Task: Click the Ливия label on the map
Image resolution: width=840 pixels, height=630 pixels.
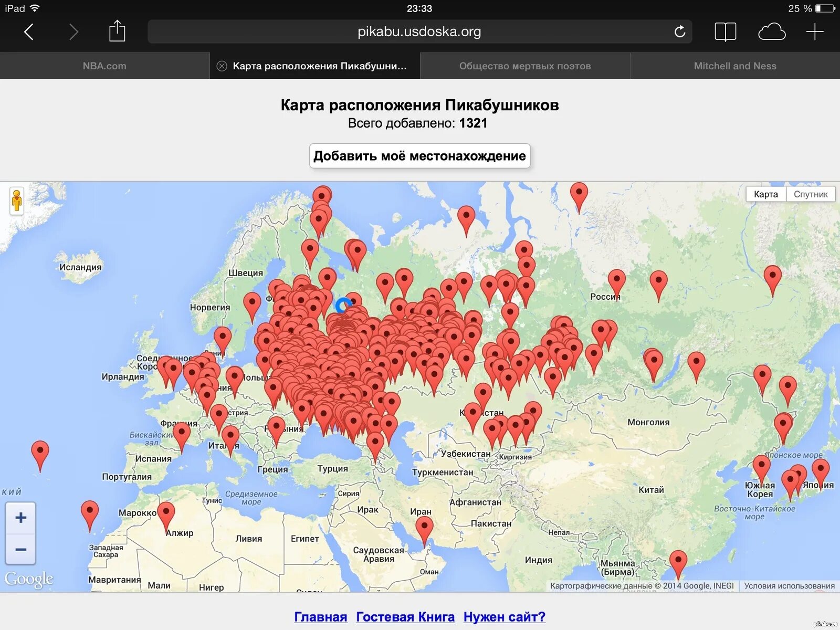Action: (x=249, y=539)
